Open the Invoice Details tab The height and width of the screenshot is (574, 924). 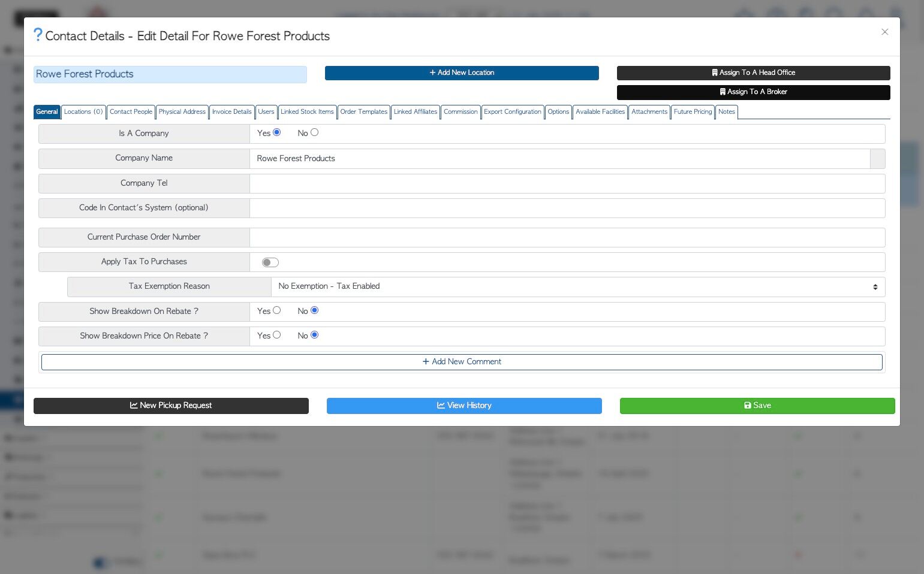[231, 112]
